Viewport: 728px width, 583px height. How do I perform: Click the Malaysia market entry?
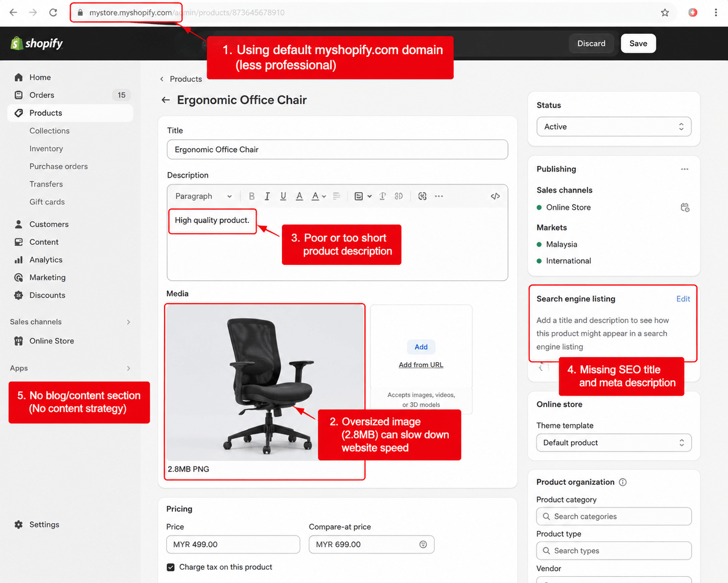(x=561, y=244)
